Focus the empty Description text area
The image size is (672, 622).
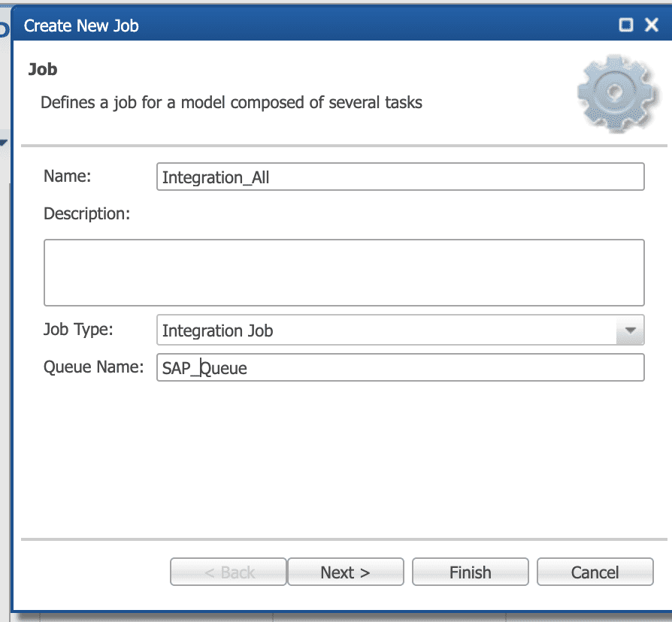pos(344,273)
